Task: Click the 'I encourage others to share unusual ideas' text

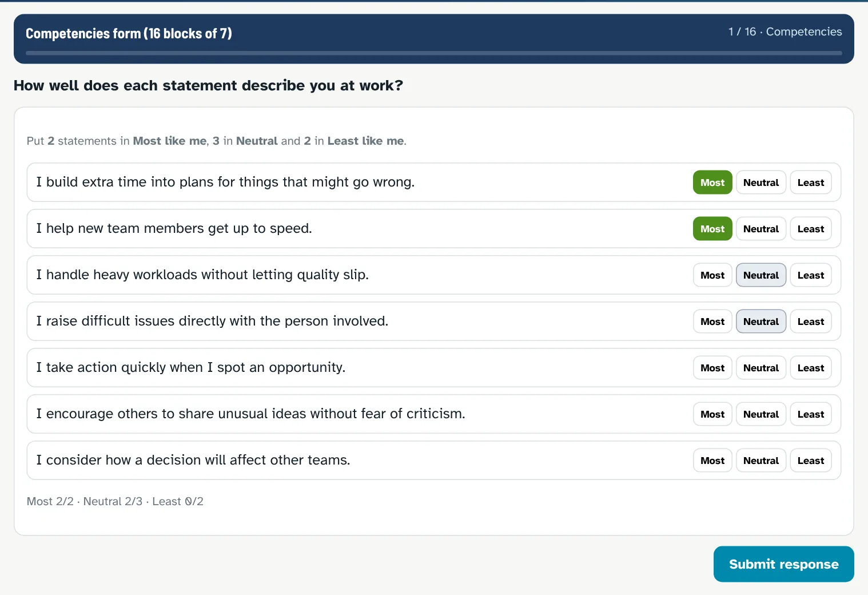Action: tap(250, 414)
